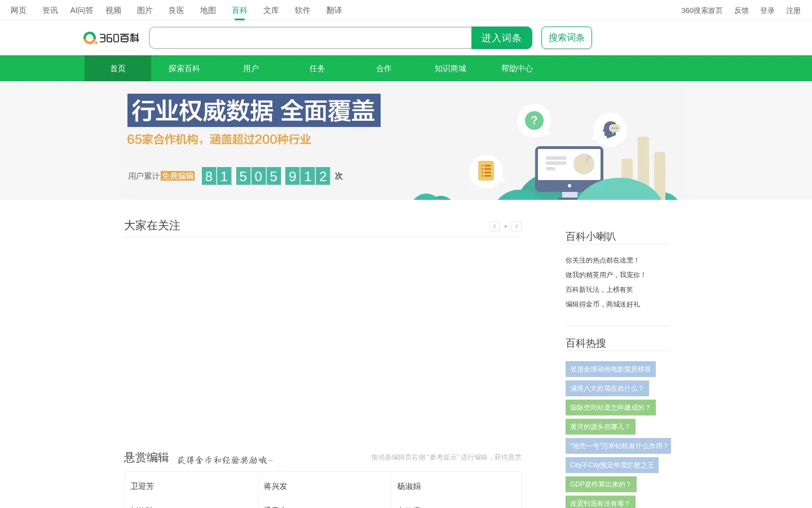Open bounty entry 蒋兴发
Viewport: 812px width, 508px height.
[276, 486]
